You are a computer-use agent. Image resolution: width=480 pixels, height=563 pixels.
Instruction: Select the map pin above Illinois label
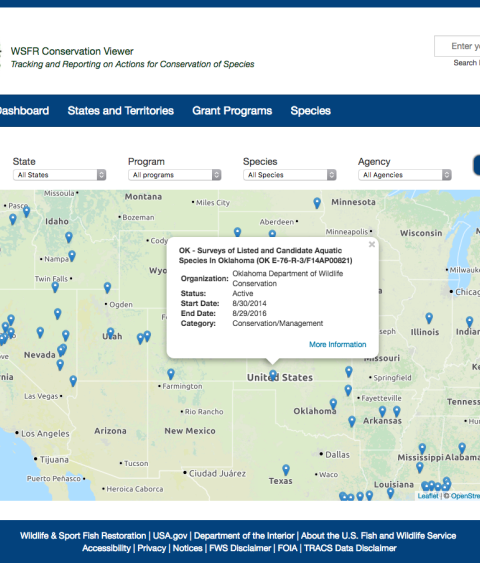click(429, 318)
